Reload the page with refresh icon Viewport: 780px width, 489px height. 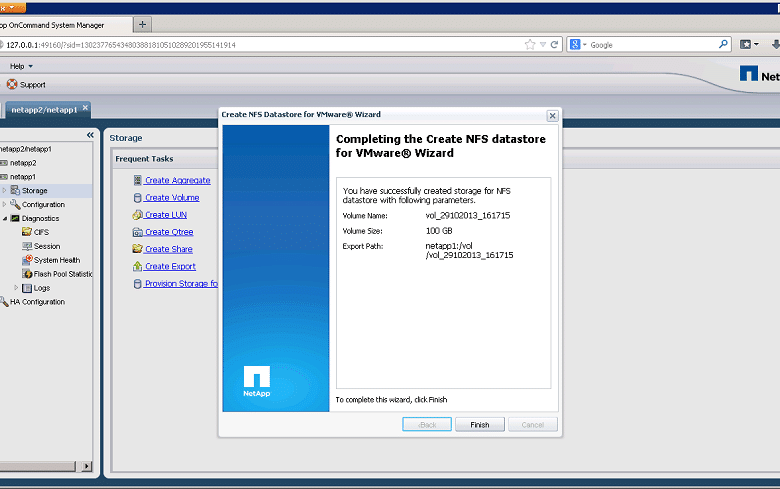pos(554,45)
